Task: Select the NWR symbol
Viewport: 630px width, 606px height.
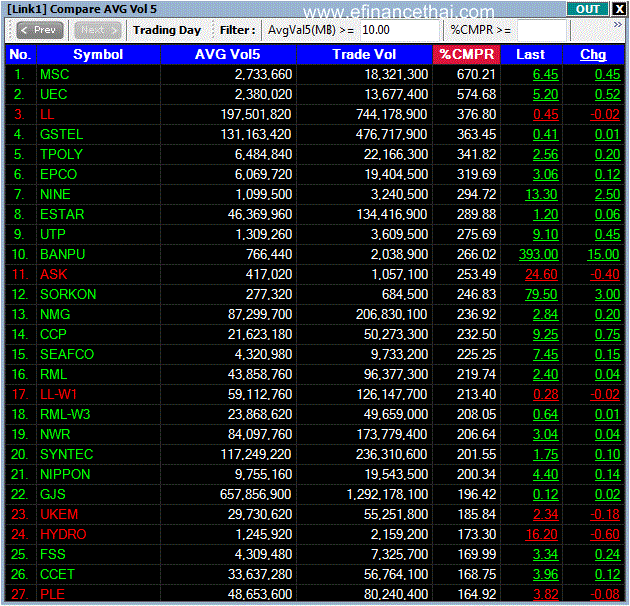Action: pos(55,434)
